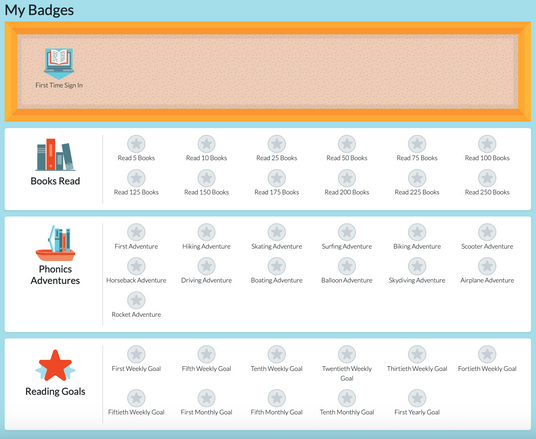Click the Read 250 Books label text
This screenshot has height=439, width=536.
click(x=487, y=192)
